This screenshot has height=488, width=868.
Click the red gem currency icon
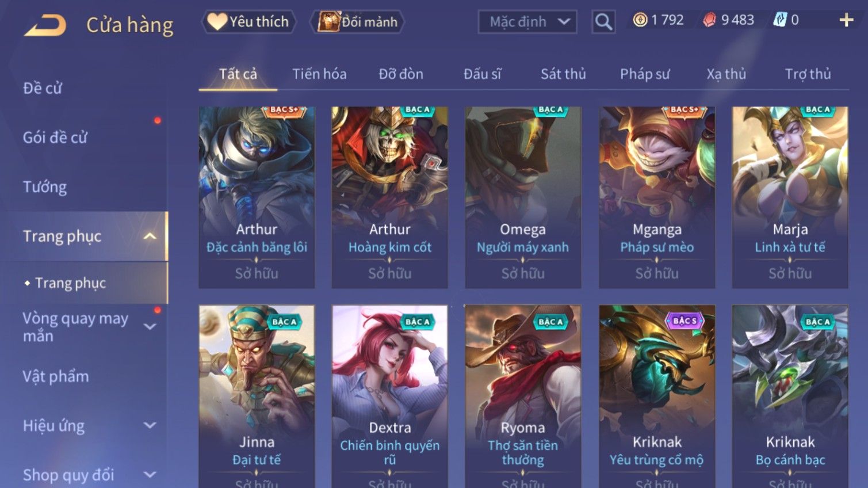pos(710,20)
